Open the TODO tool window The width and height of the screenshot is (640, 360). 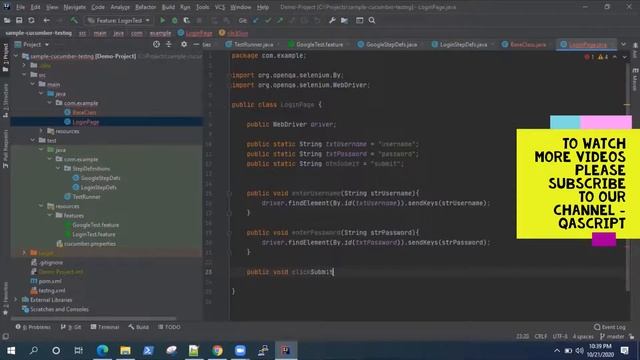coord(169,327)
